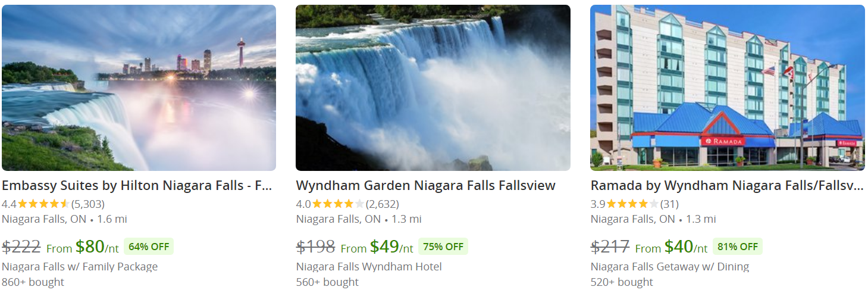Click Ramada by Wyndham Niagara Falls title
The image size is (868, 296).
click(727, 185)
